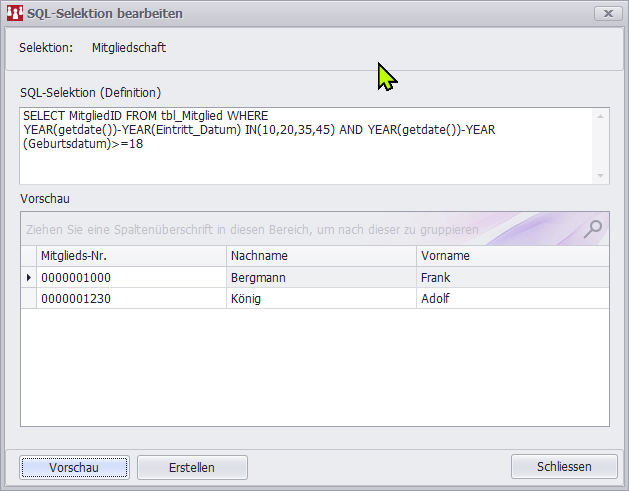Screen dimensions: 629x491
Task: Select the Bergmann last name cell
Action: coord(320,277)
